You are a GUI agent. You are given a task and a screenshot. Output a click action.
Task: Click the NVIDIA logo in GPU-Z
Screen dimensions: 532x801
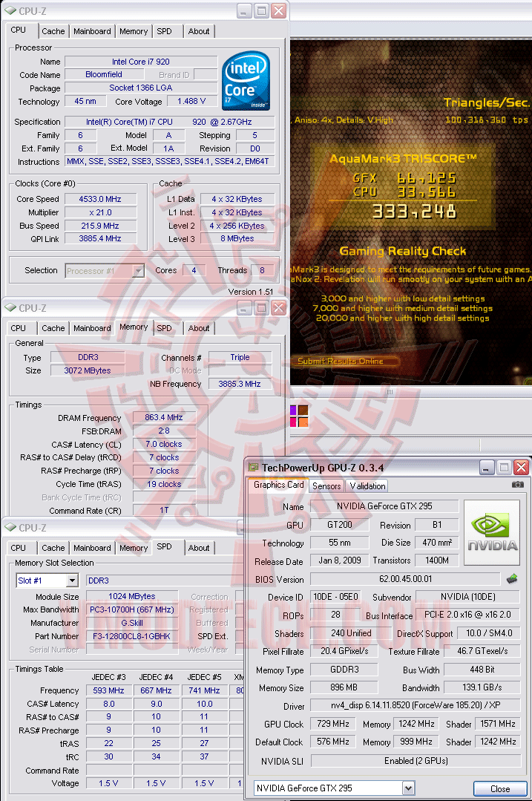[x=492, y=532]
